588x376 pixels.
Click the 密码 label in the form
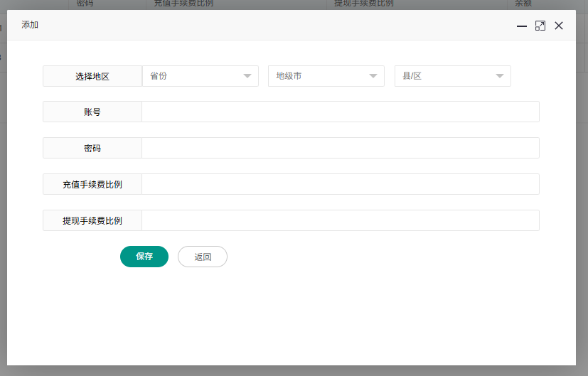[x=92, y=148]
